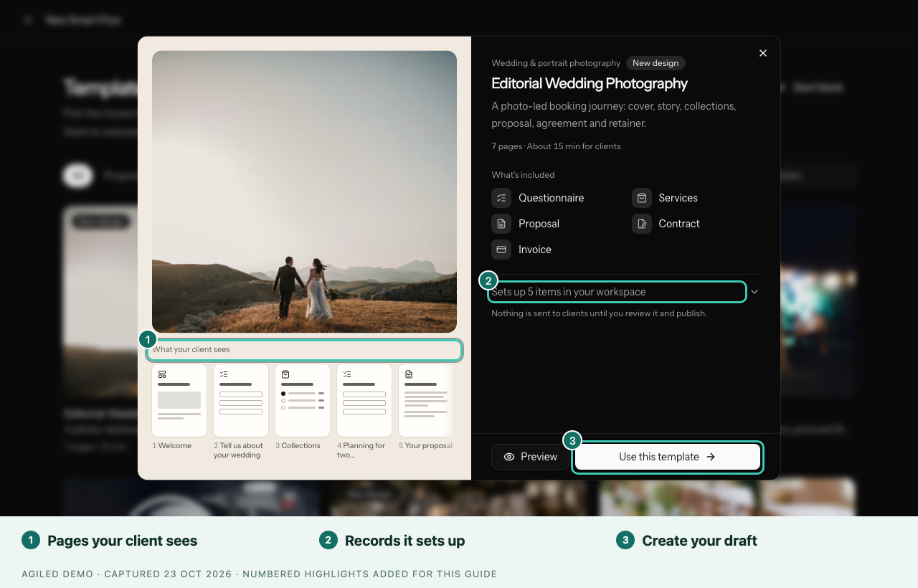Viewport: 918px width, 588px height.
Task: Open the template Preview
Action: coord(530,457)
